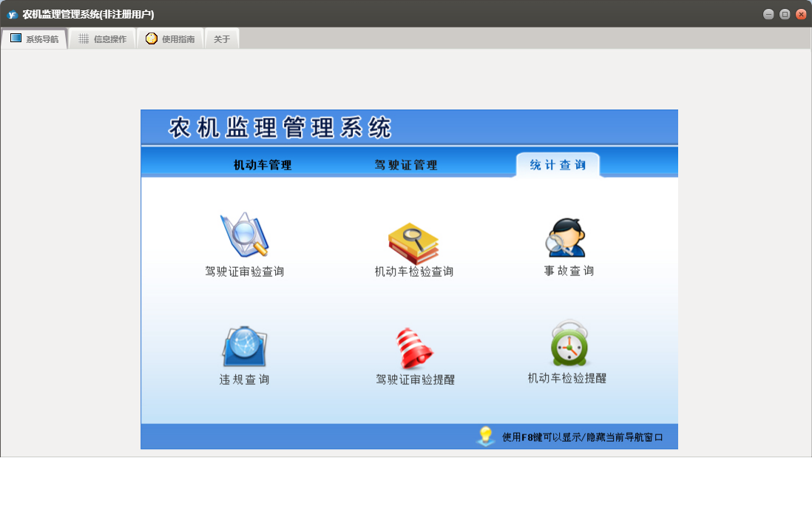Click the 驾驶证审验提醒 label
The width and height of the screenshot is (812, 532).
pyautogui.click(x=416, y=380)
